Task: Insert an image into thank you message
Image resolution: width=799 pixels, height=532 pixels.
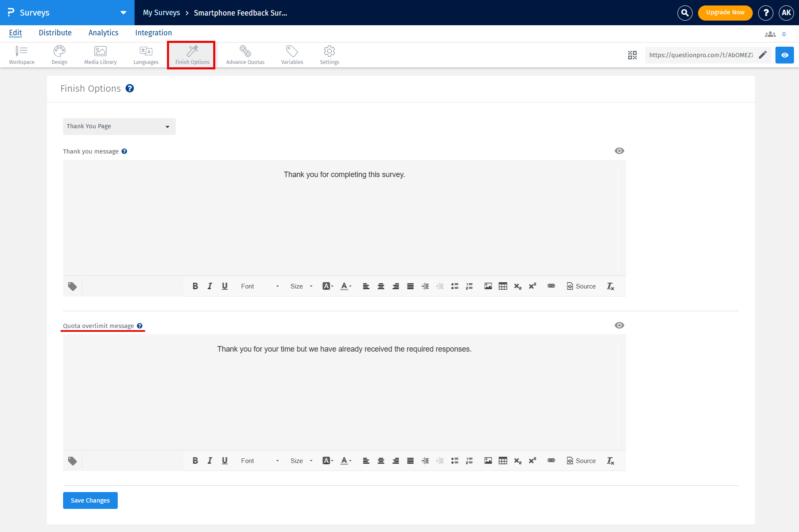Action: pyautogui.click(x=488, y=286)
